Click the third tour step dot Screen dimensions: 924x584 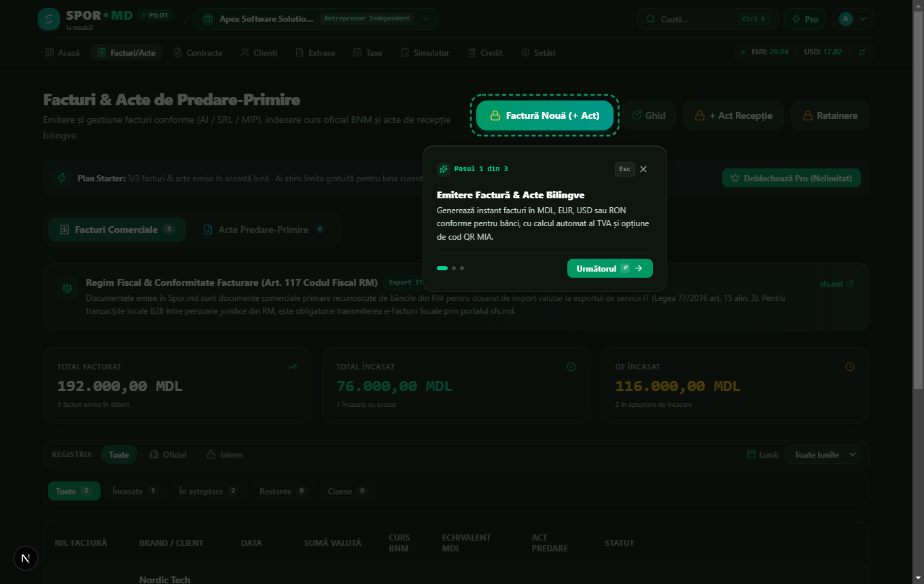coord(462,268)
